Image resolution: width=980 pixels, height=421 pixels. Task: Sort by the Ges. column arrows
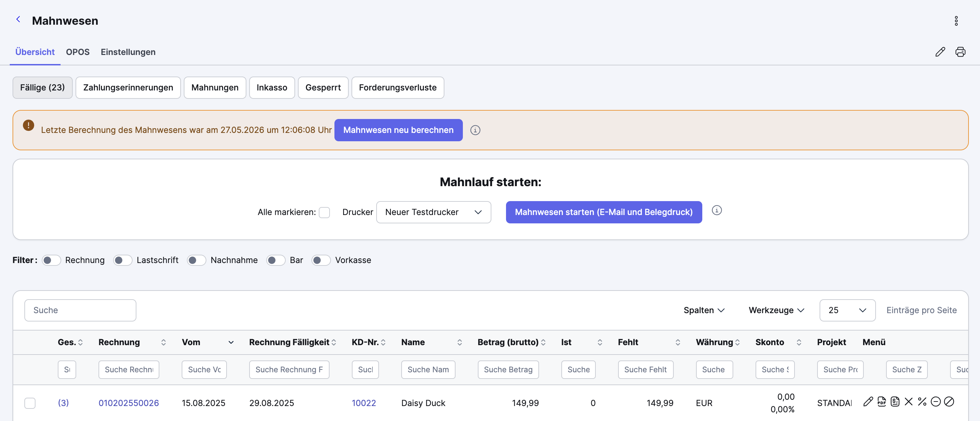coord(80,343)
